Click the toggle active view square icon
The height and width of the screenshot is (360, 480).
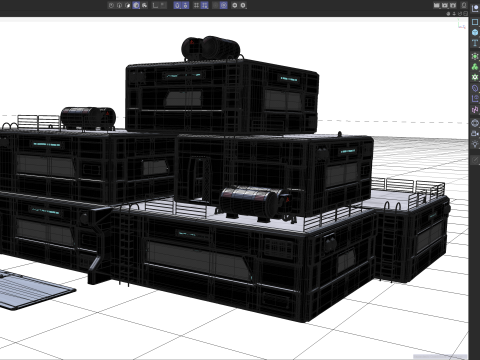[x=465, y=14]
